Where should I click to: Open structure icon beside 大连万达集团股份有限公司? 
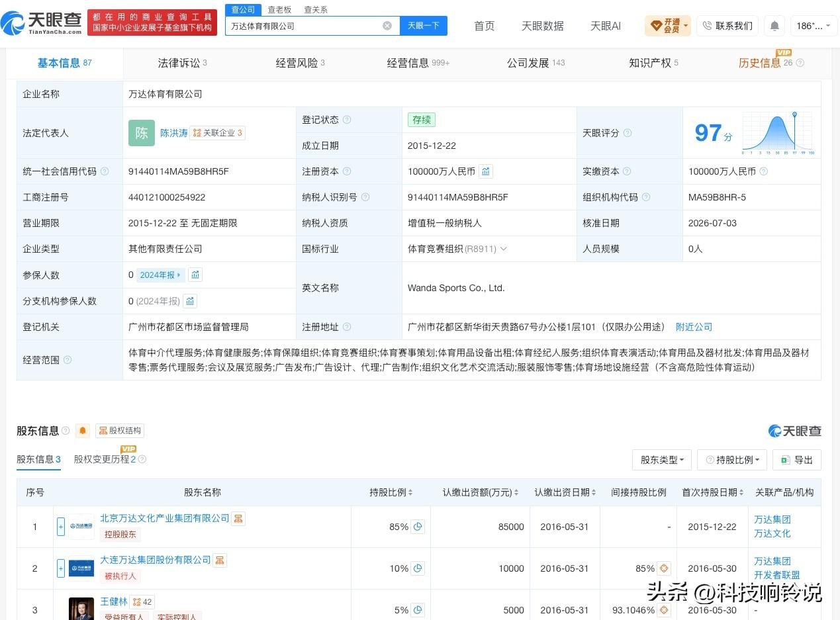tap(220, 560)
